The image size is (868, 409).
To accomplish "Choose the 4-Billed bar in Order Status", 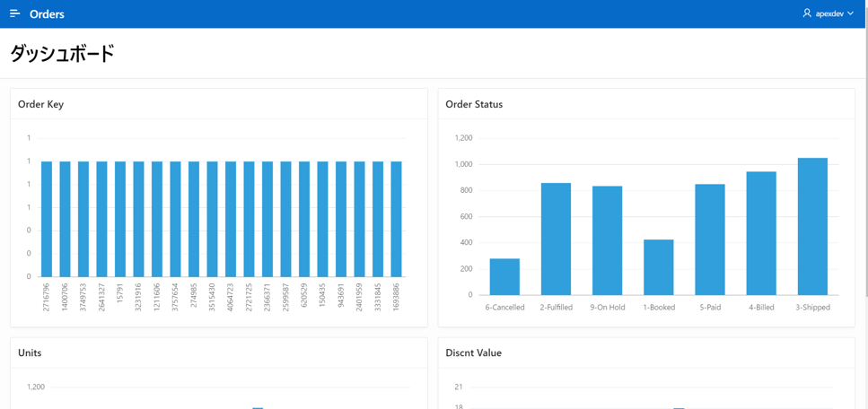I will [x=761, y=233].
